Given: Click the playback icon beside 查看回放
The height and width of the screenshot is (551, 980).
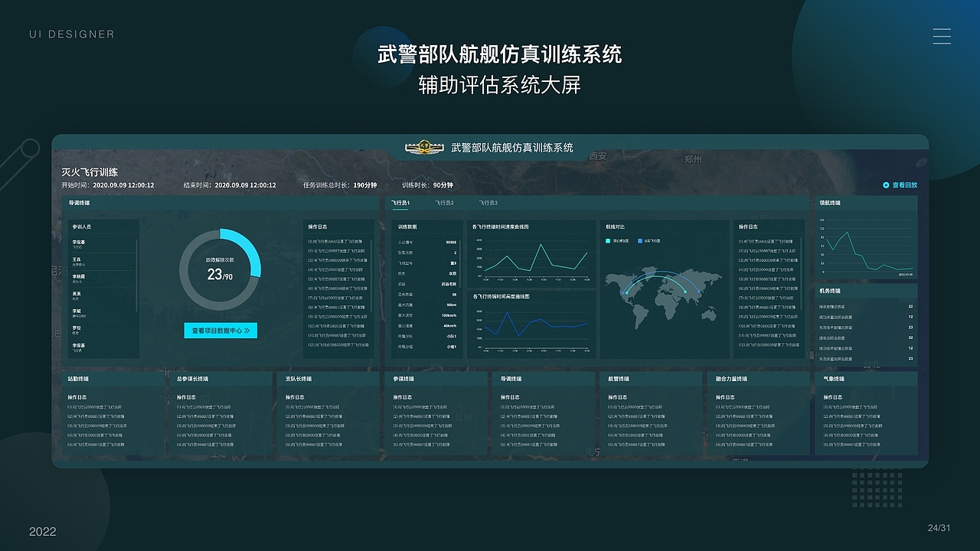Looking at the screenshot, I should pyautogui.click(x=886, y=184).
